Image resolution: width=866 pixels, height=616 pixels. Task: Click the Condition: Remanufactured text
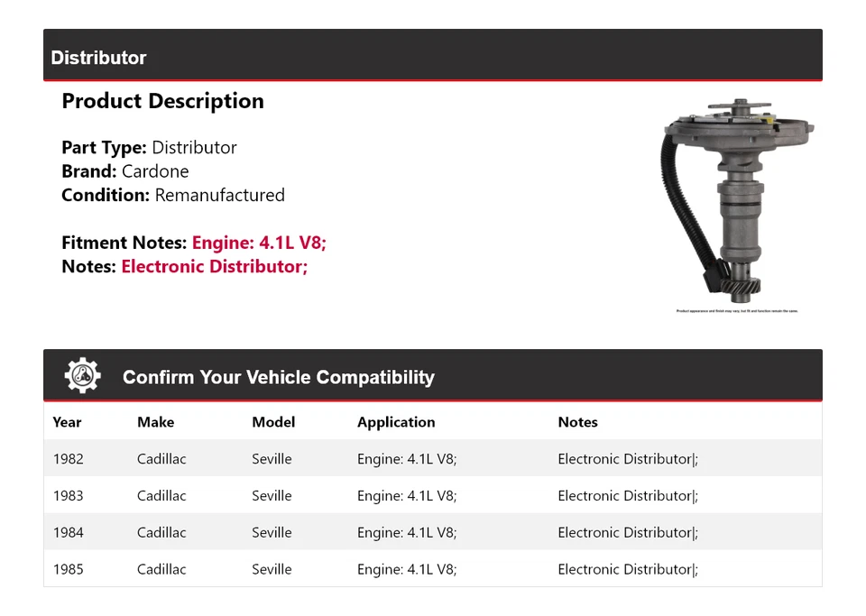173,195
